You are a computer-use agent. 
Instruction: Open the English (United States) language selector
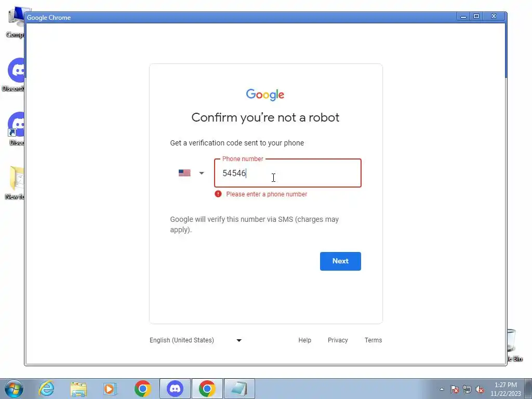pyautogui.click(x=196, y=340)
